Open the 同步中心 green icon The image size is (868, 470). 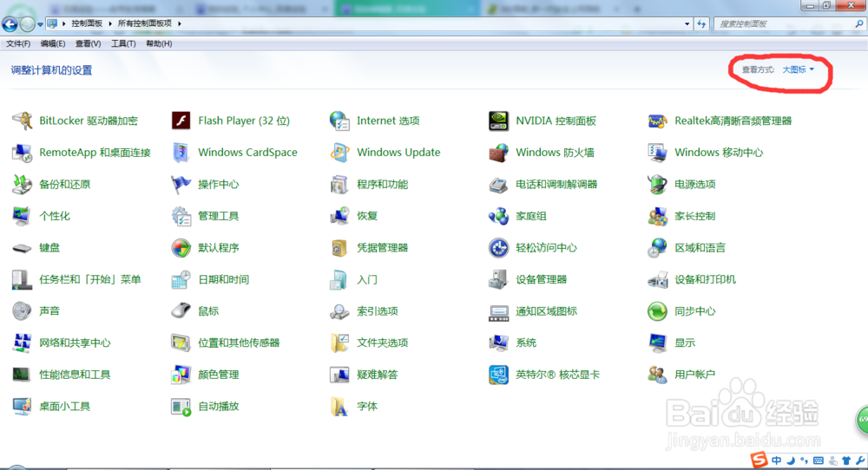pyautogui.click(x=657, y=311)
